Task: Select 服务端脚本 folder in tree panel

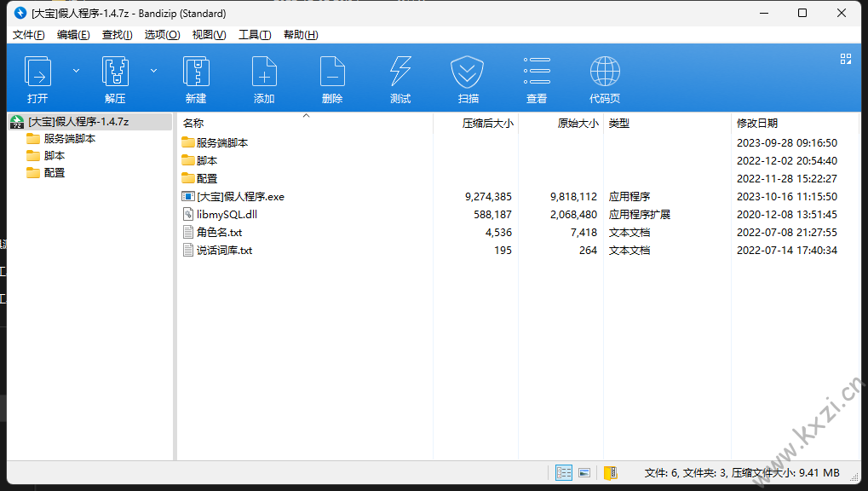Action: click(x=70, y=139)
